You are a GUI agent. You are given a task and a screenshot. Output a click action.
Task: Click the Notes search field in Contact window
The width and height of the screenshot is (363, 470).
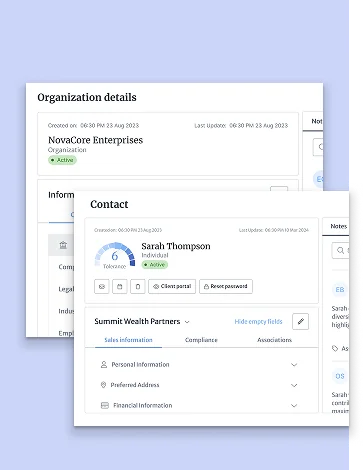[x=340, y=250]
